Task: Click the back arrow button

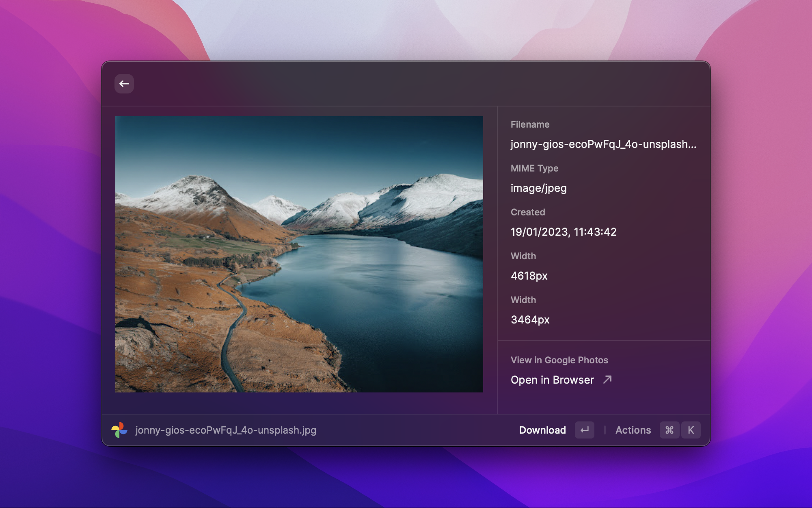Action: tap(124, 84)
